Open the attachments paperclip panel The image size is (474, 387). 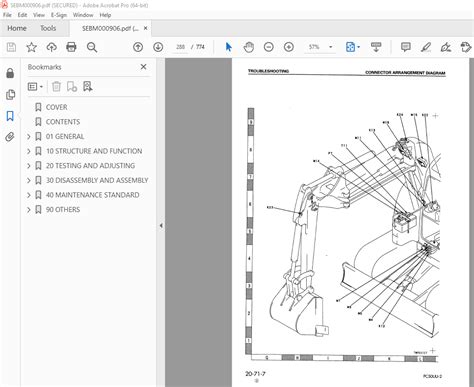10,137
